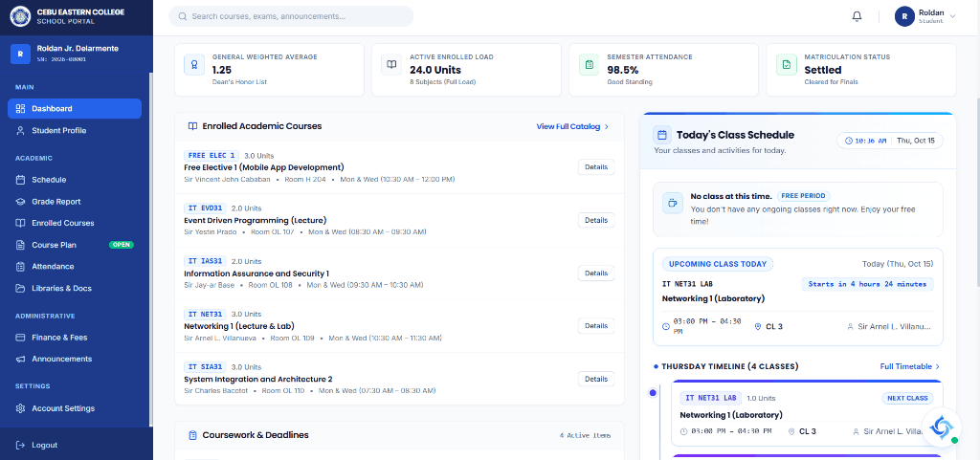Click the NEXT CLASS badge in timeline
Viewport: 980px width, 460px height.
[x=907, y=398]
